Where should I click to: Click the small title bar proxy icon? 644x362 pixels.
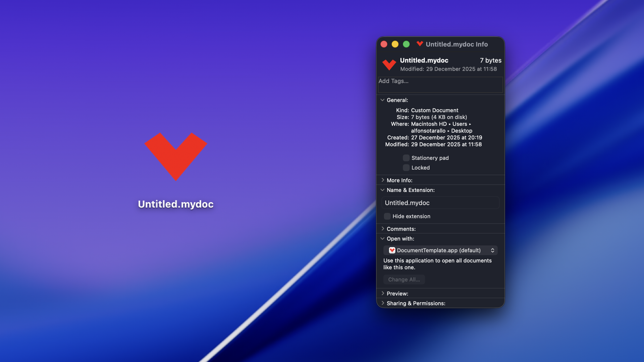[420, 44]
